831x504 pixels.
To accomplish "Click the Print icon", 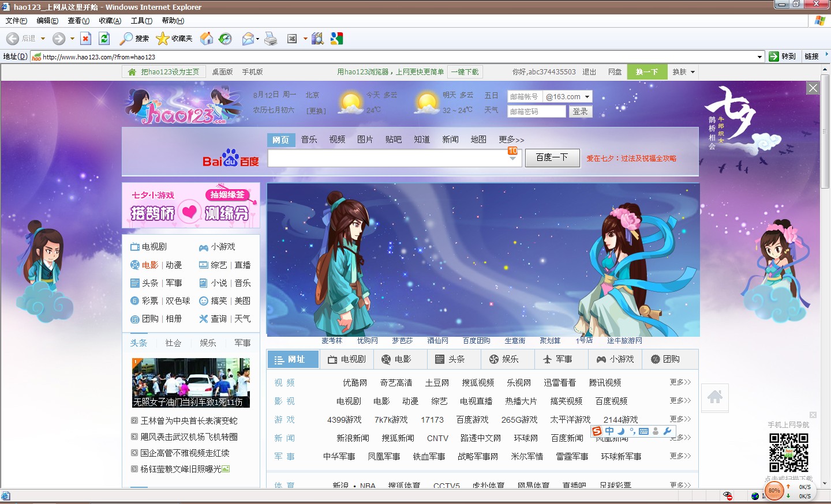I will click(x=271, y=39).
